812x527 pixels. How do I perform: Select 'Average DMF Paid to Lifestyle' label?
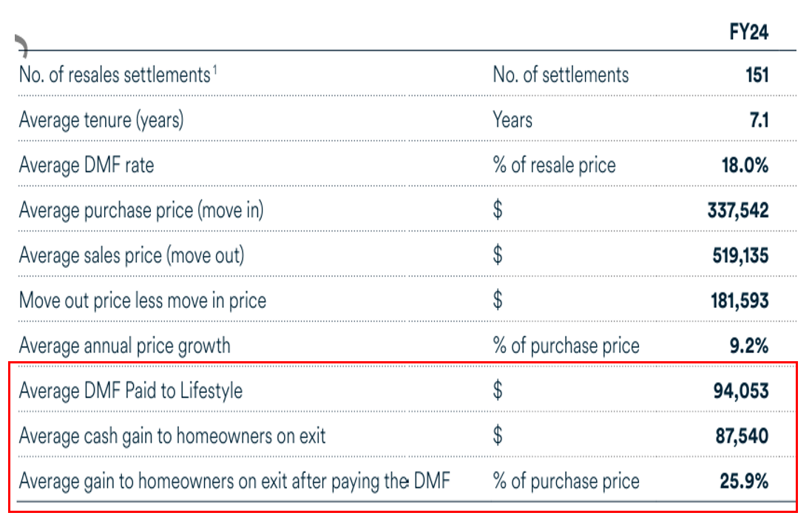tap(131, 391)
